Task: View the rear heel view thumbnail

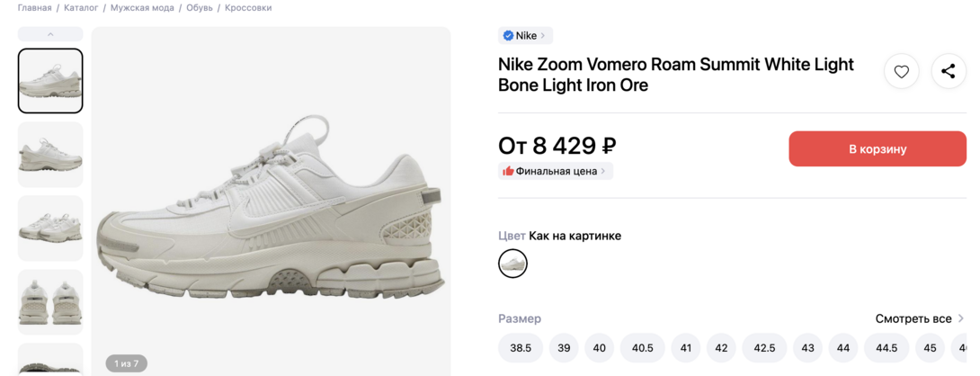Action: [x=50, y=302]
